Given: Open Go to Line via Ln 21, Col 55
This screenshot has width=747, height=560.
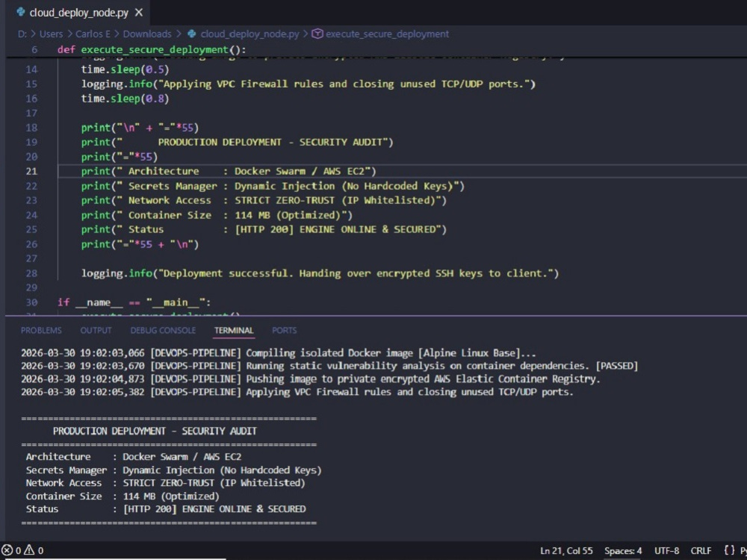Looking at the screenshot, I should click(x=566, y=551).
